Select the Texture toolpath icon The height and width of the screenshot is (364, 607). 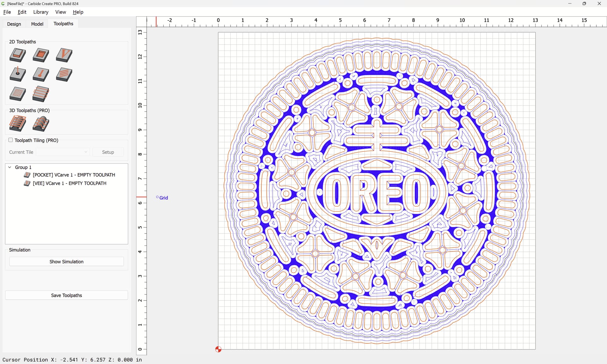click(64, 74)
